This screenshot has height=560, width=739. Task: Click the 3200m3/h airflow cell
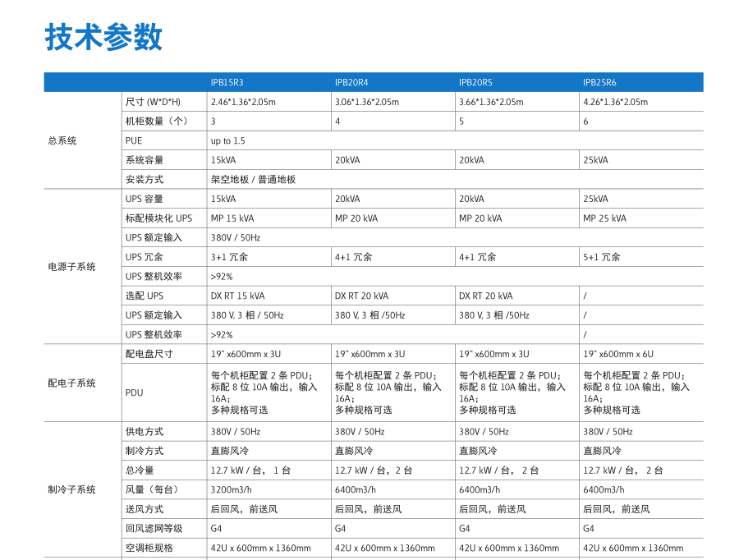[x=232, y=489]
